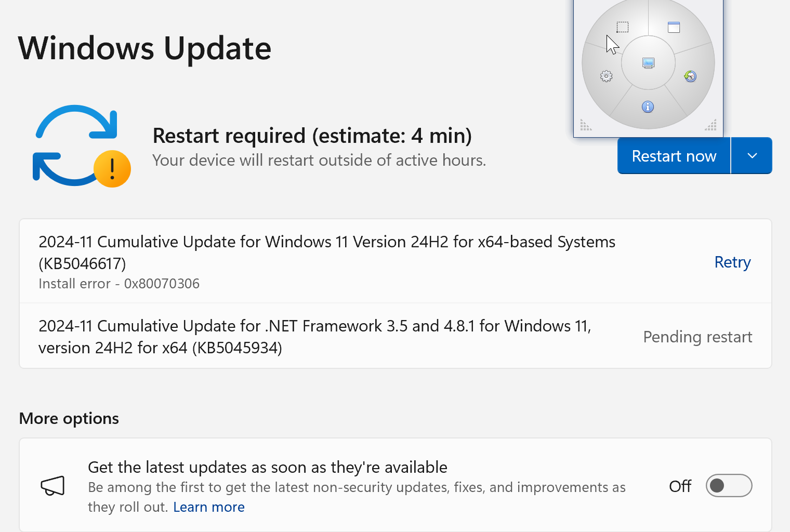Click the capture wheel's bottom-right grip
The image size is (790, 532).
point(711,125)
